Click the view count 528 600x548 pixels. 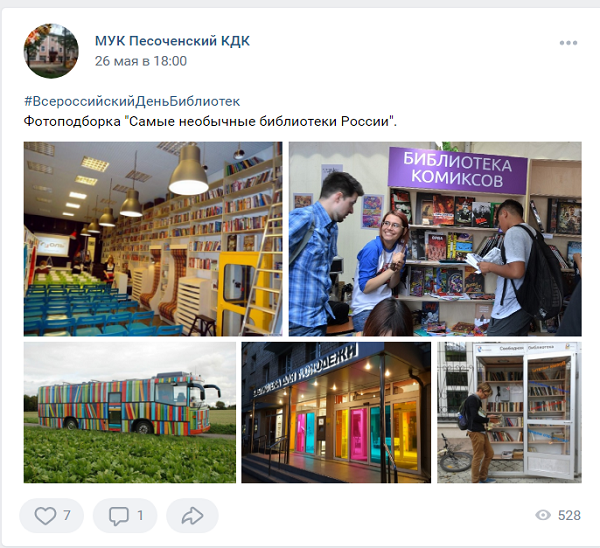pos(569,515)
